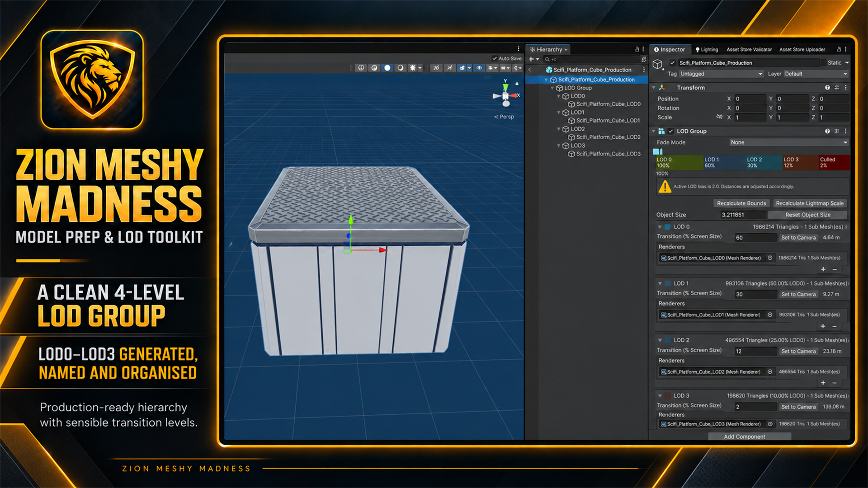
Task: Toggle the scale constrain proportions link icon
Action: [719, 117]
